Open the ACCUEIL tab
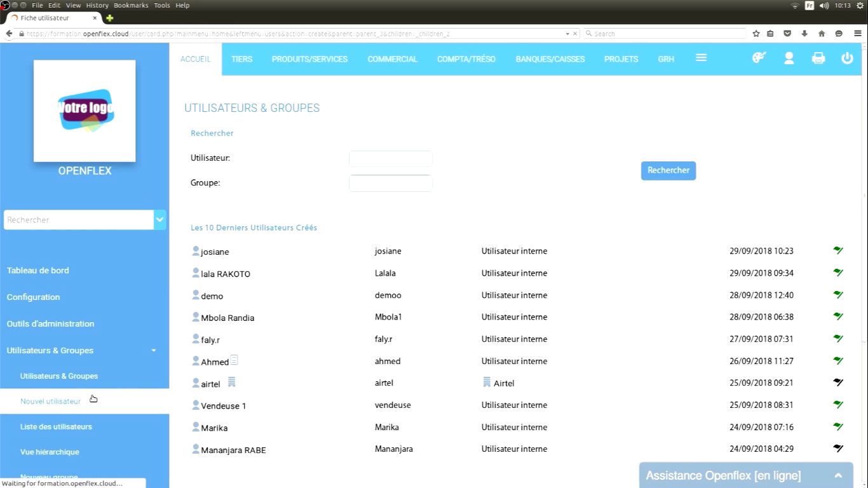Screen dimensions: 868x488 tap(195, 59)
